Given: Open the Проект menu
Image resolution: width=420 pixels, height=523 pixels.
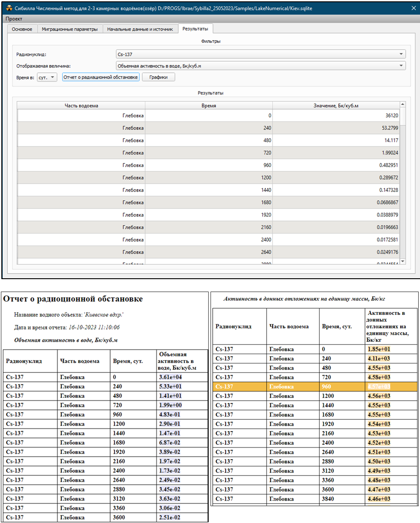Looking at the screenshot, I should click(14, 19).
